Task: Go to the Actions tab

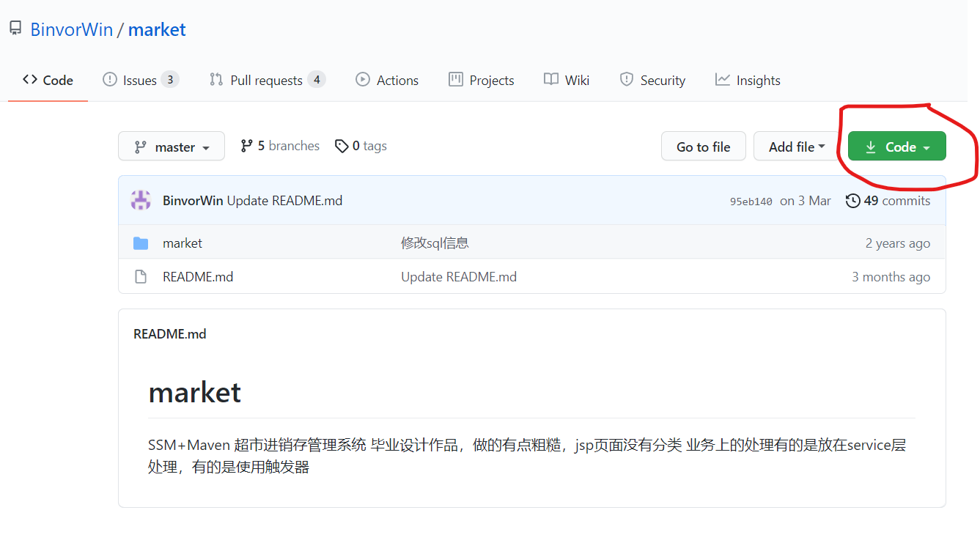Action: [x=387, y=80]
